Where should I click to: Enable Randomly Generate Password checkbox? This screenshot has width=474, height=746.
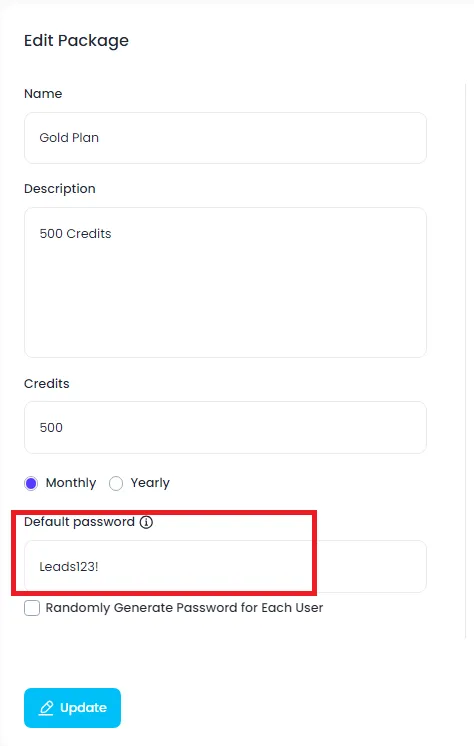coord(32,608)
